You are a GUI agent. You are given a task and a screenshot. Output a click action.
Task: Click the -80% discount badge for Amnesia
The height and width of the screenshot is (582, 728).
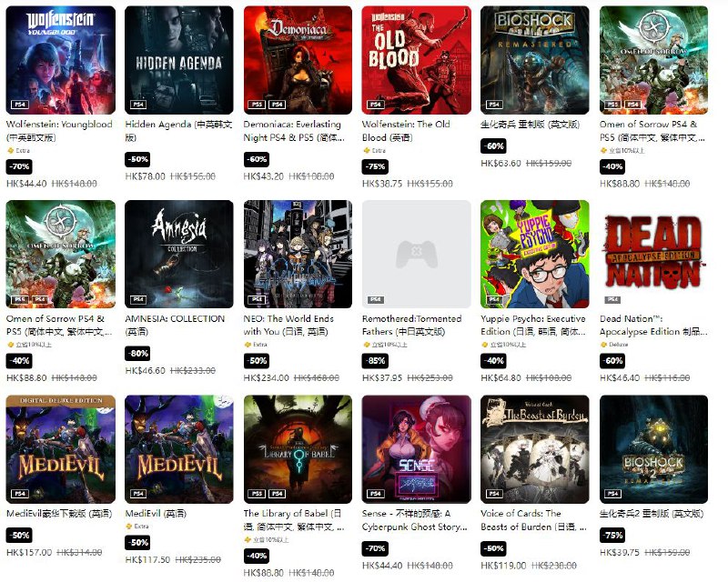pyautogui.click(x=138, y=354)
